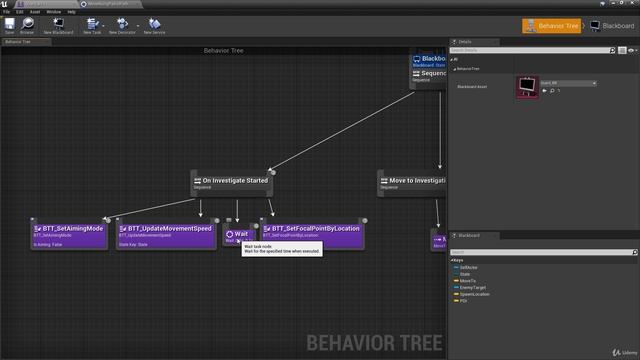Open the Blackboard Asset dropdown
Viewport: 640px width, 360px height.
pos(568,83)
